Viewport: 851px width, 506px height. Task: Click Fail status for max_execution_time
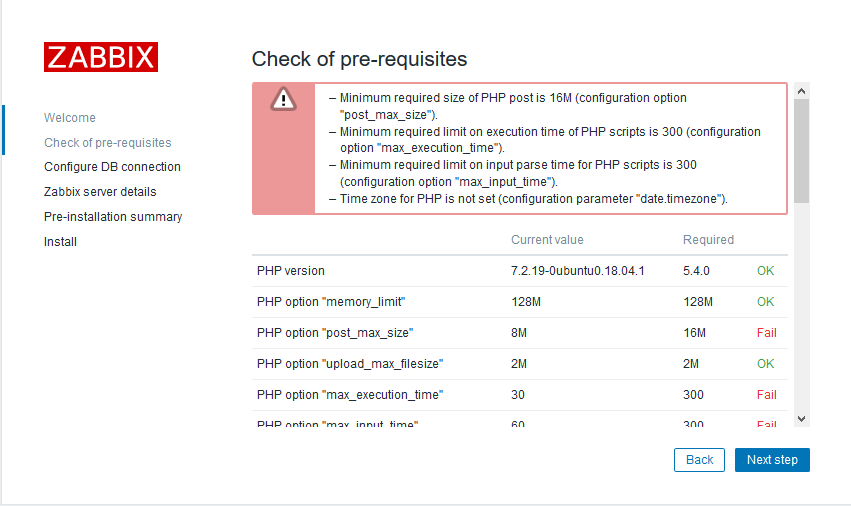point(766,395)
